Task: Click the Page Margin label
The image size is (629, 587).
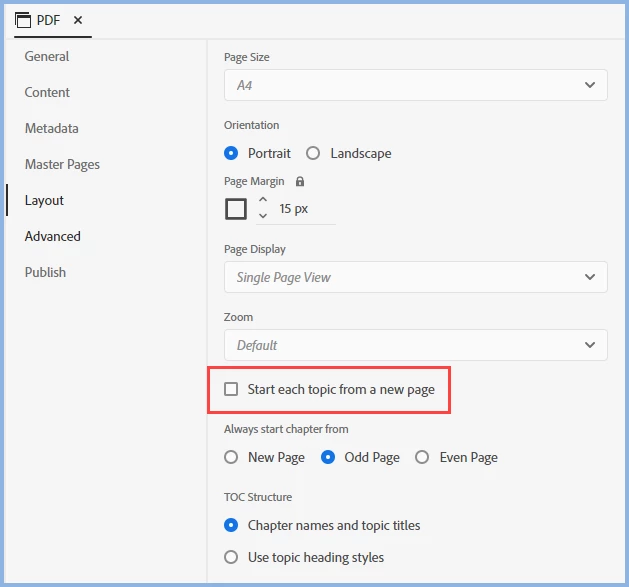Action: pos(254,181)
